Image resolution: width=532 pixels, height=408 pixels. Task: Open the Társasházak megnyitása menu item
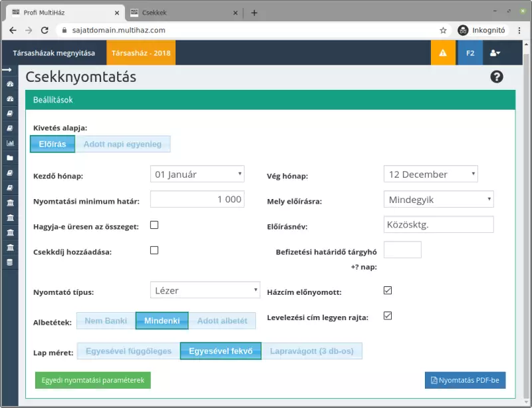(54, 53)
